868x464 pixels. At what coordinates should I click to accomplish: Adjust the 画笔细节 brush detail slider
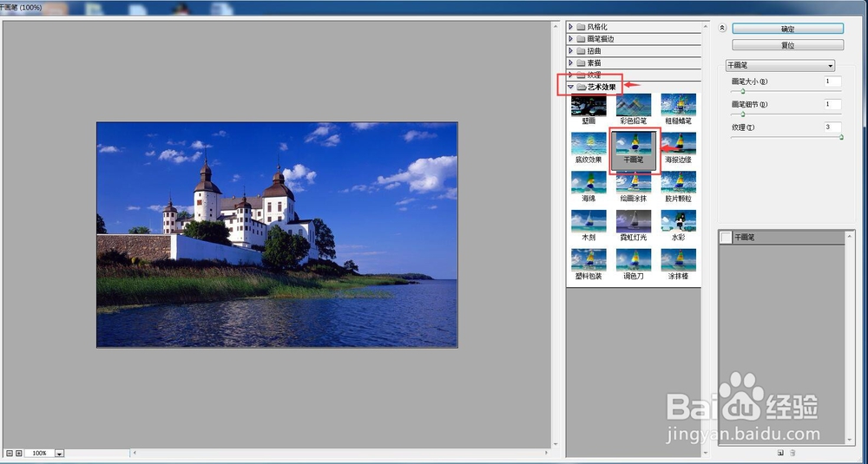tap(742, 114)
